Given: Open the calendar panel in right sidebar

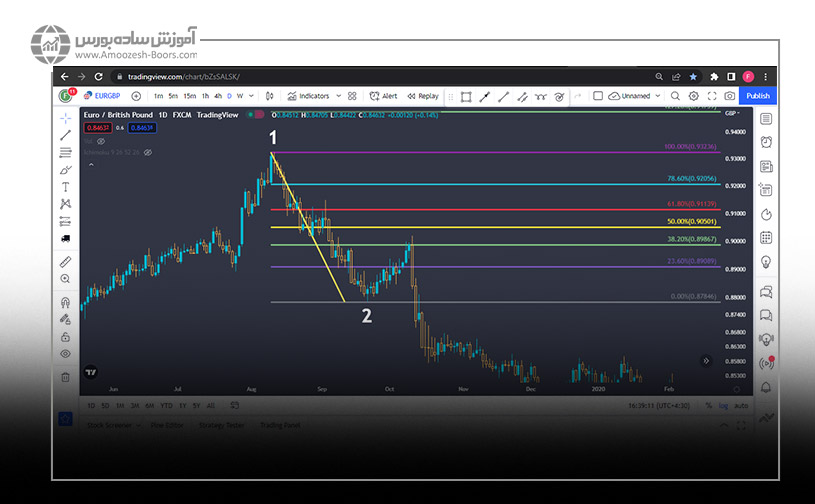Looking at the screenshot, I should (766, 238).
